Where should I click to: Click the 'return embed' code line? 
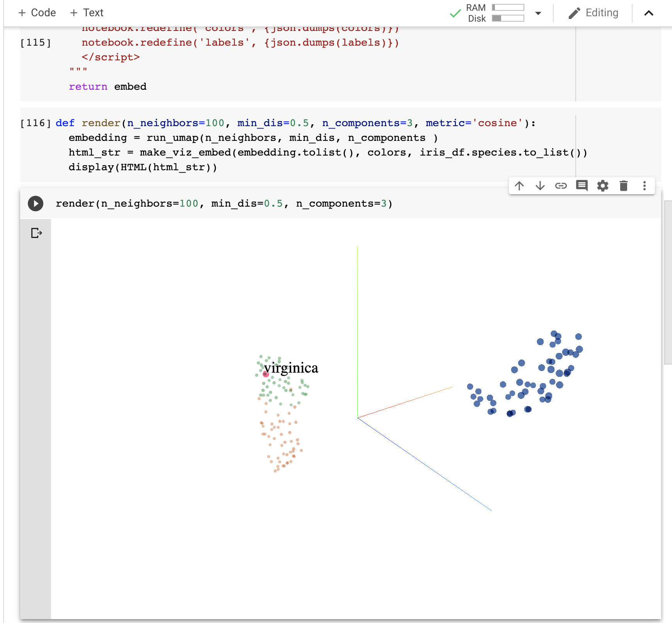pos(107,87)
